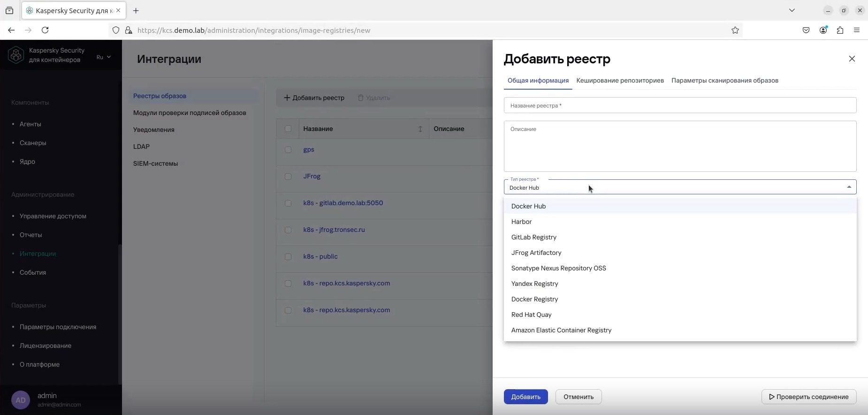Select Yandex Registry option
Image resolution: width=868 pixels, height=415 pixels.
pyautogui.click(x=680, y=284)
